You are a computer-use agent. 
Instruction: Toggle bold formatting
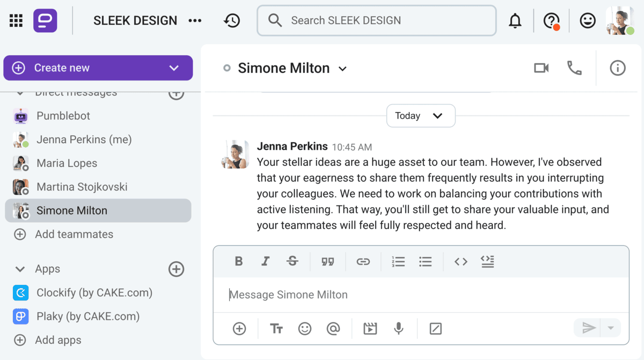pos(239,262)
